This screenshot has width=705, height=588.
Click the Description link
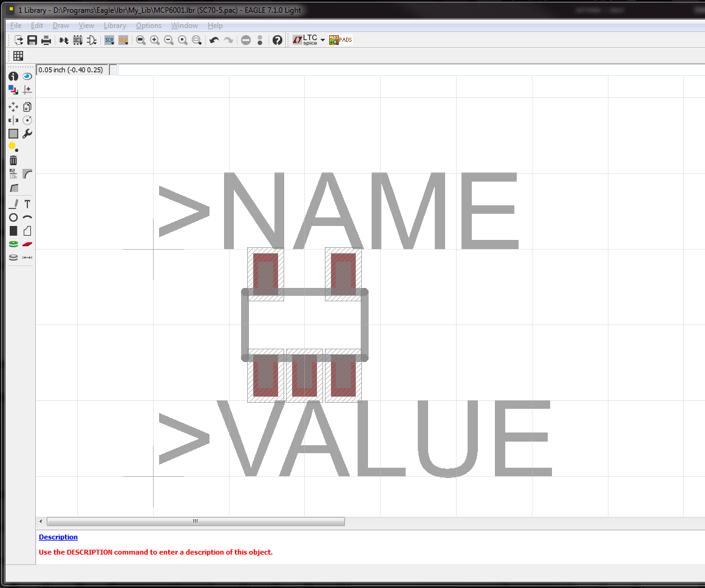click(58, 537)
